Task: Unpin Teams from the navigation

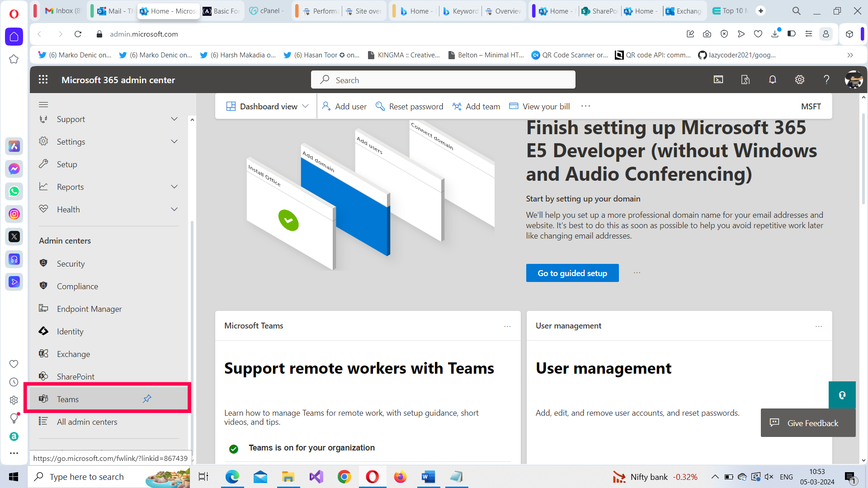Action: (x=146, y=399)
